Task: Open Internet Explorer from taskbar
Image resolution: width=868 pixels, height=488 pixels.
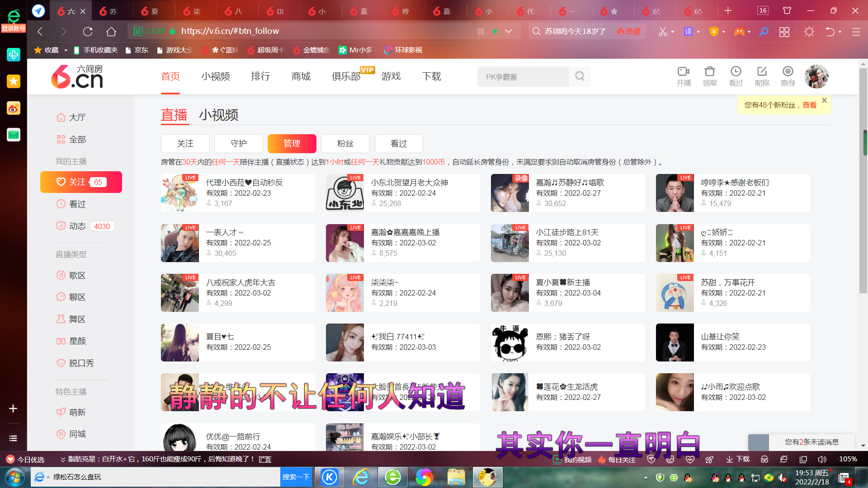Action: click(361, 477)
